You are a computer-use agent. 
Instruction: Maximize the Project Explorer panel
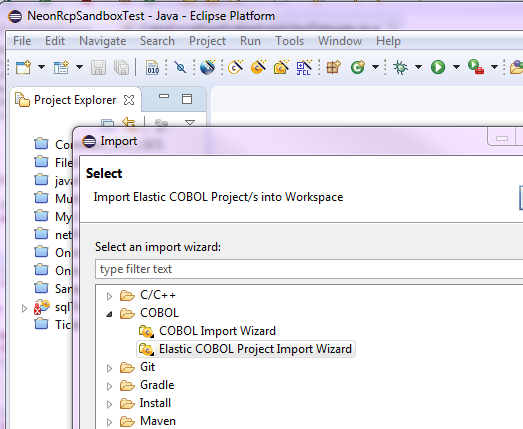187,99
